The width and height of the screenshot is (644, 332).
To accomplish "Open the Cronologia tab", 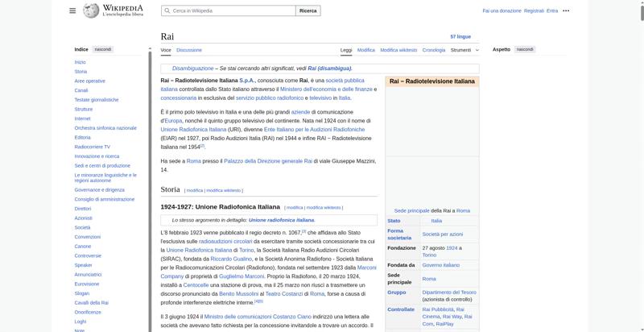I will coord(434,50).
